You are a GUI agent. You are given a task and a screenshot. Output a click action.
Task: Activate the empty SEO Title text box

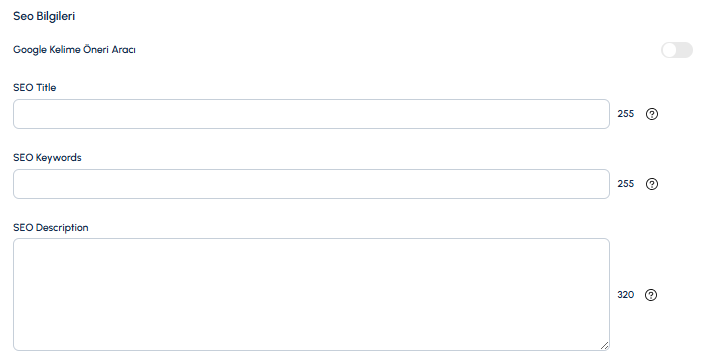(311, 114)
